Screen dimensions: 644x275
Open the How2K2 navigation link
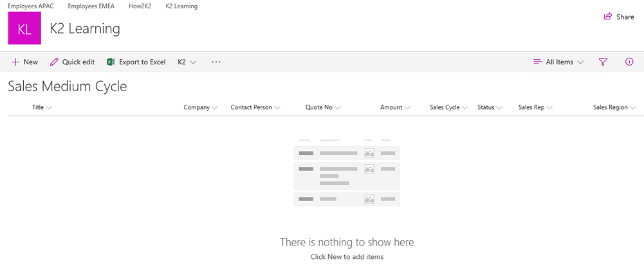coord(140,6)
